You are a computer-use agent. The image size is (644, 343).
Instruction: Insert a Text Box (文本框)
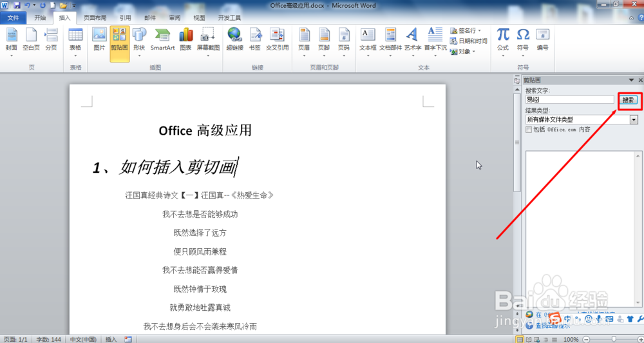368,41
